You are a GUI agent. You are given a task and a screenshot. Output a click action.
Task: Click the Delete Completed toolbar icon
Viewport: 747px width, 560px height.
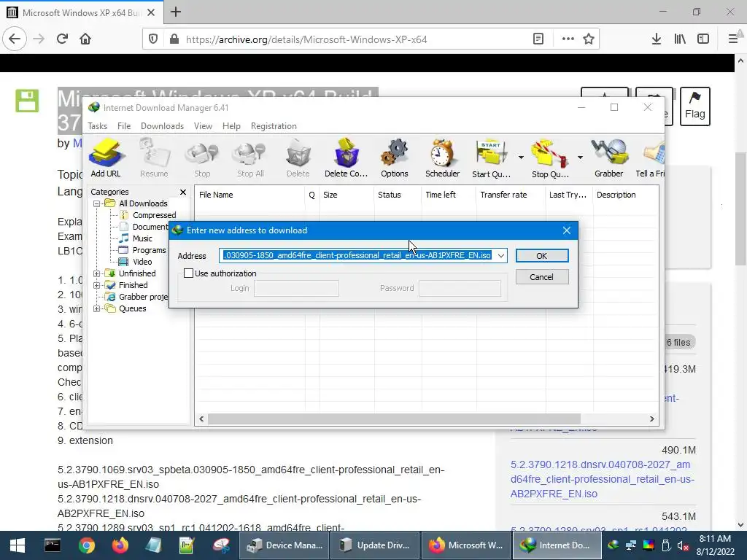[347, 158]
